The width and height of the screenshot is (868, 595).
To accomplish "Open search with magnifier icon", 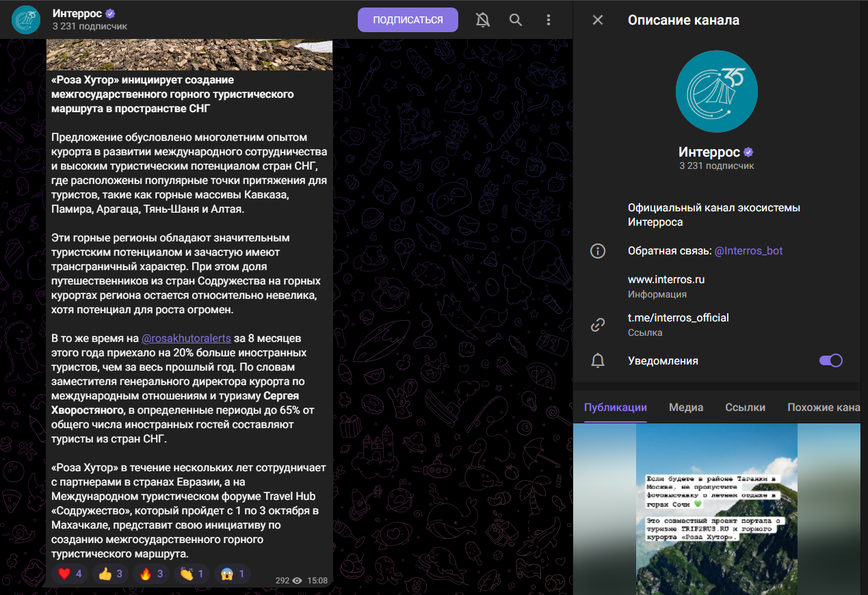I will pyautogui.click(x=516, y=20).
